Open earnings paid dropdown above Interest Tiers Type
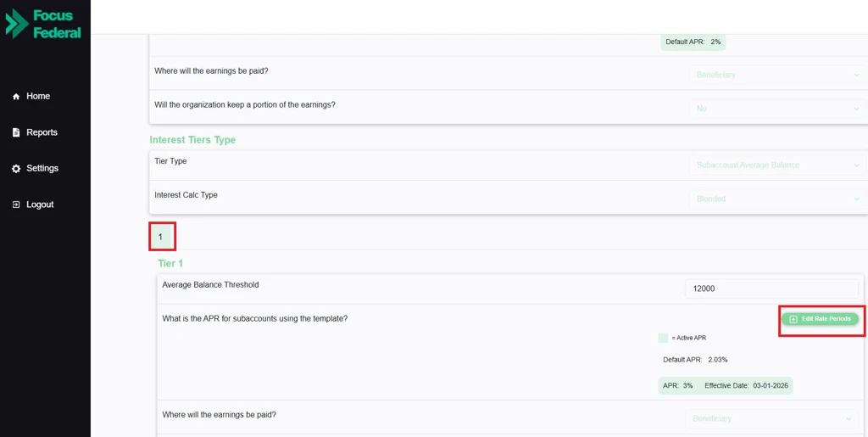Viewport: 868px width, 437px height. (776, 75)
